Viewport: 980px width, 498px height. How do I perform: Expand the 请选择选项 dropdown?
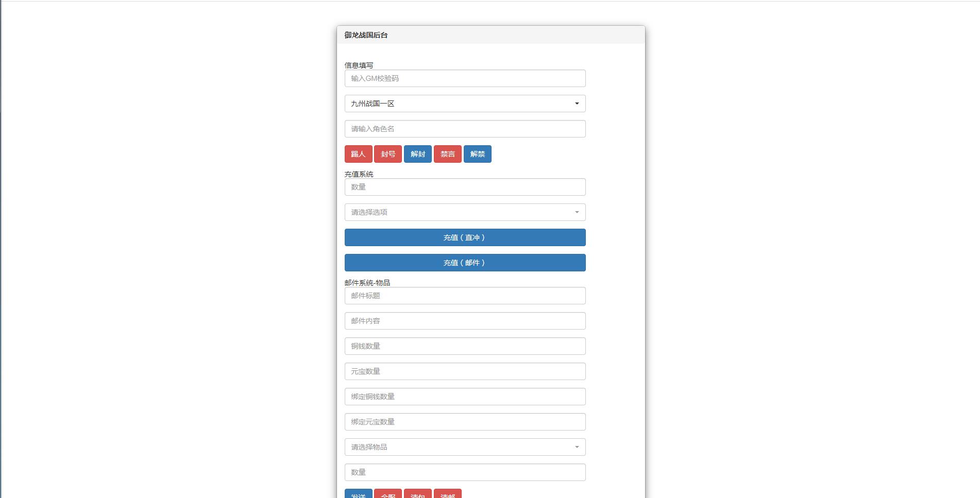[465, 212]
